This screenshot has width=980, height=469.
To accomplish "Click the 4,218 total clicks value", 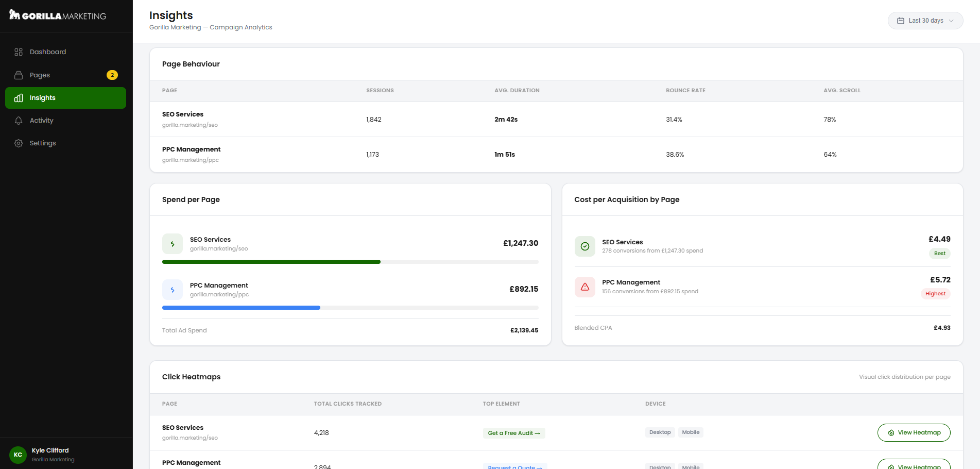I will click(321, 433).
